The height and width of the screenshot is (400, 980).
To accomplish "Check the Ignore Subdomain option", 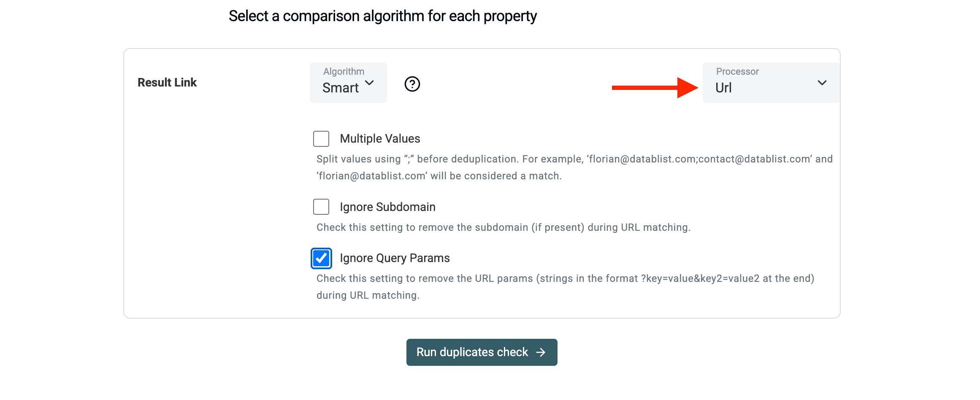I will [321, 207].
